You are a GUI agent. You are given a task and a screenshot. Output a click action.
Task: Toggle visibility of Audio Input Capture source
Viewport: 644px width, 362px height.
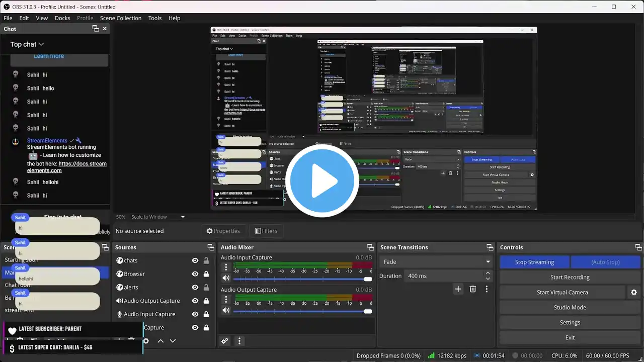tap(195, 314)
